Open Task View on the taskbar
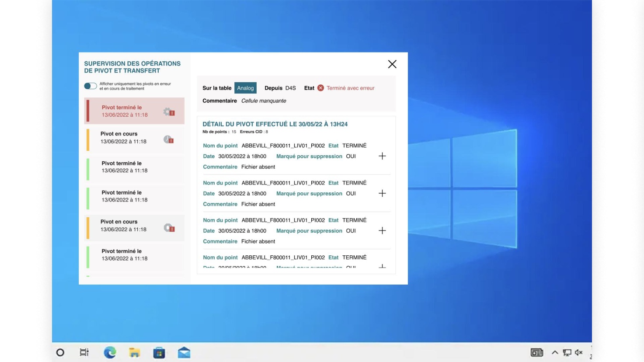Viewport: 644px width, 362px height. pos(84,352)
